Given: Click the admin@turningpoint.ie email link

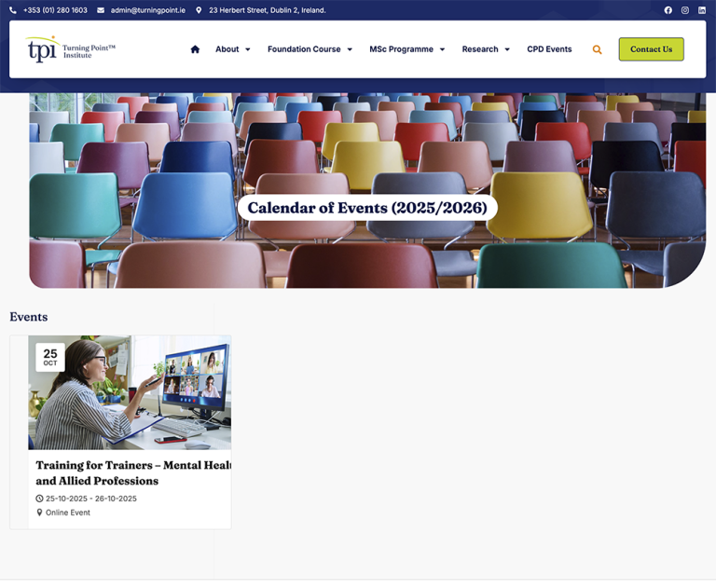Looking at the screenshot, I should click(147, 10).
